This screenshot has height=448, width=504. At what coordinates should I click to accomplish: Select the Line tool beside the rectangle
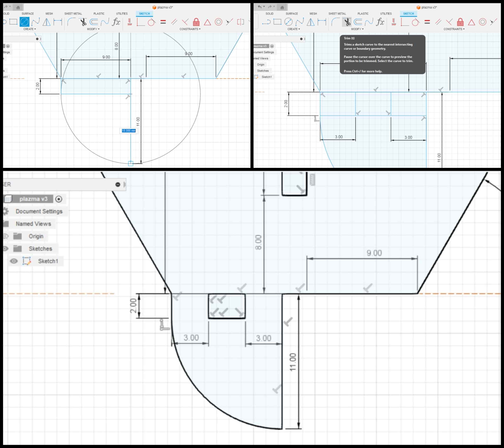(x=266, y=22)
